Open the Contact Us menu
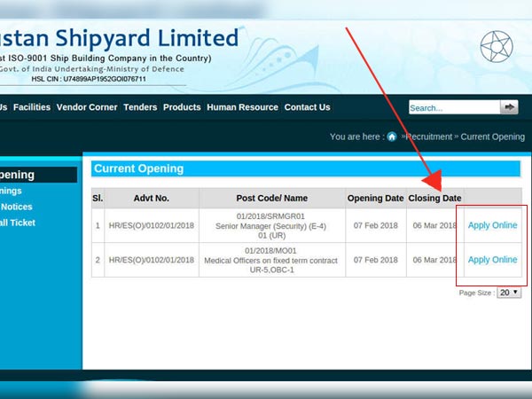 308,107
